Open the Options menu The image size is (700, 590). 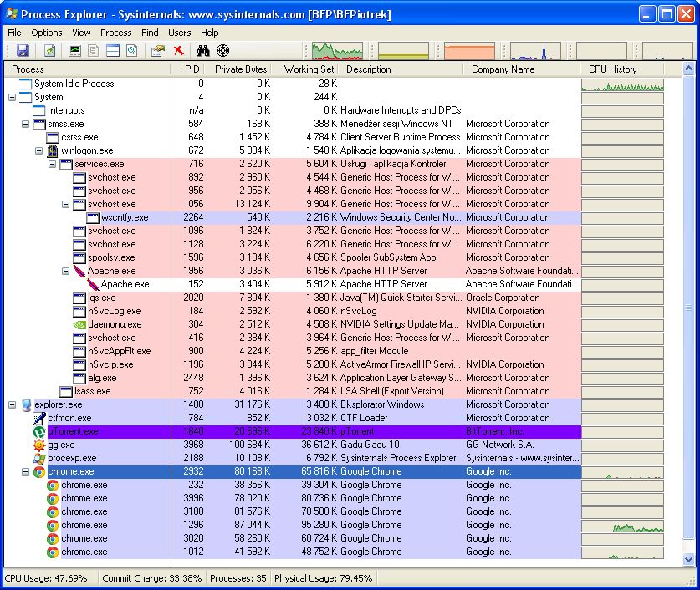click(x=47, y=33)
